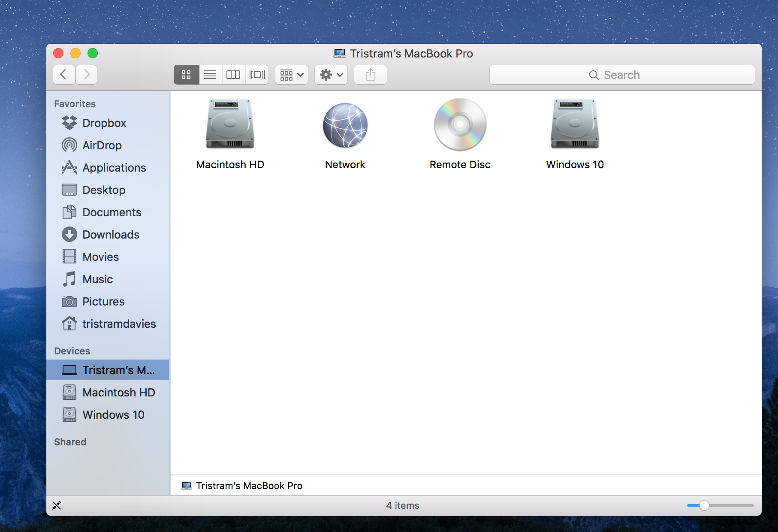This screenshot has height=532, width=778.
Task: Open tristramdavies home folder in sidebar
Action: pyautogui.click(x=108, y=324)
